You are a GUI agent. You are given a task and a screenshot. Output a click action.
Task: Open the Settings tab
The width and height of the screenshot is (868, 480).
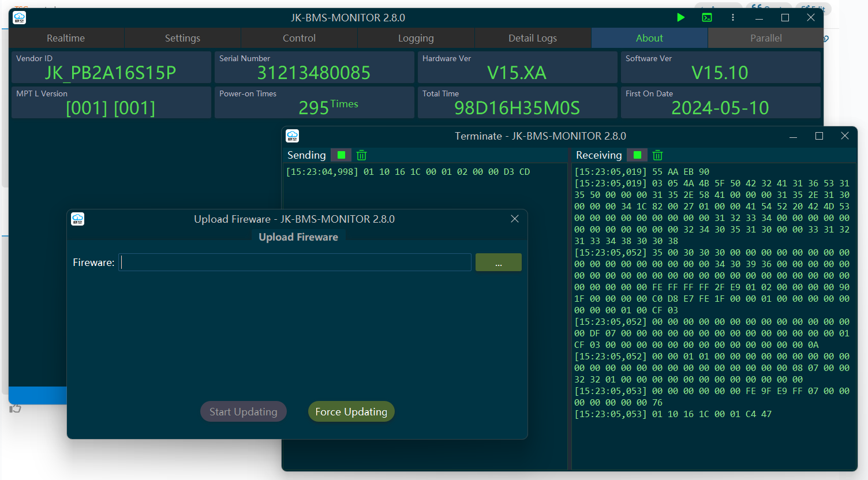pyautogui.click(x=182, y=38)
